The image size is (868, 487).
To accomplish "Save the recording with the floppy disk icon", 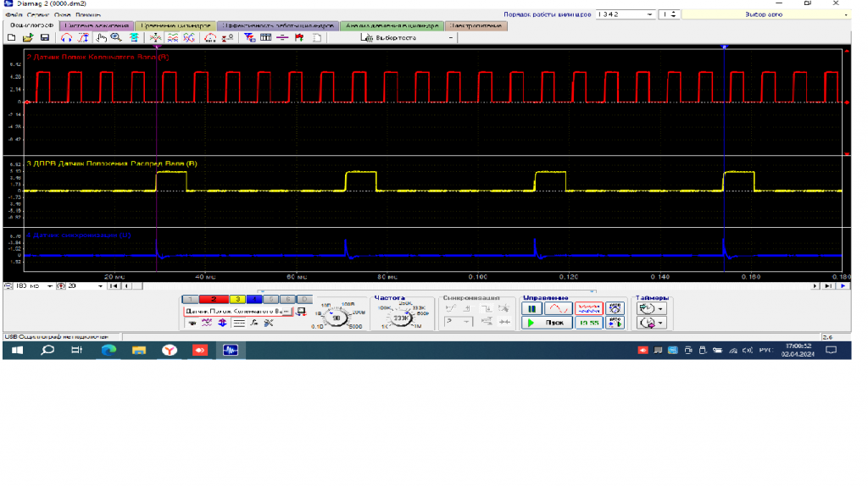I will [x=45, y=37].
